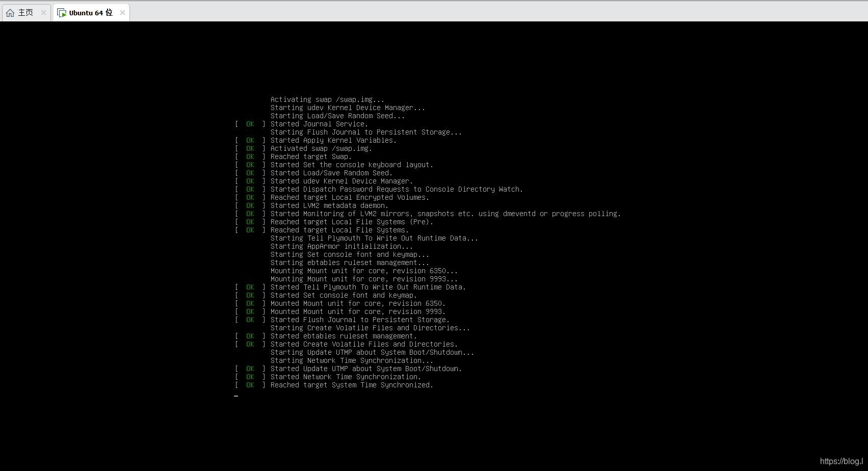Click 'Starting Tell Plymouth To Write Out' line
This screenshot has height=471, width=868.
click(x=374, y=238)
